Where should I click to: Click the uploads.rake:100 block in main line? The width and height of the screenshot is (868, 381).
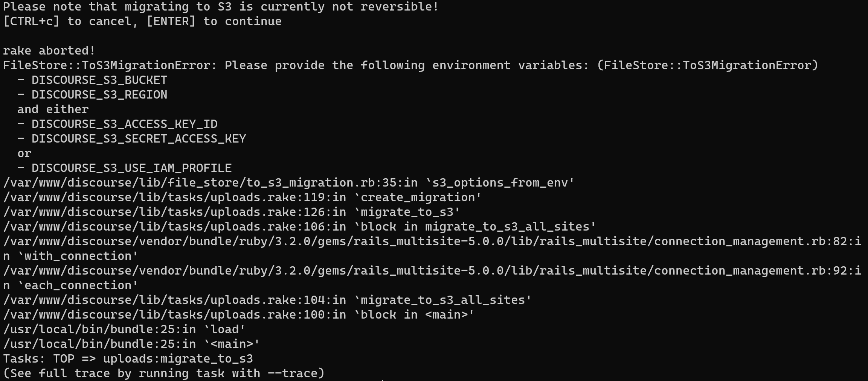239,314
